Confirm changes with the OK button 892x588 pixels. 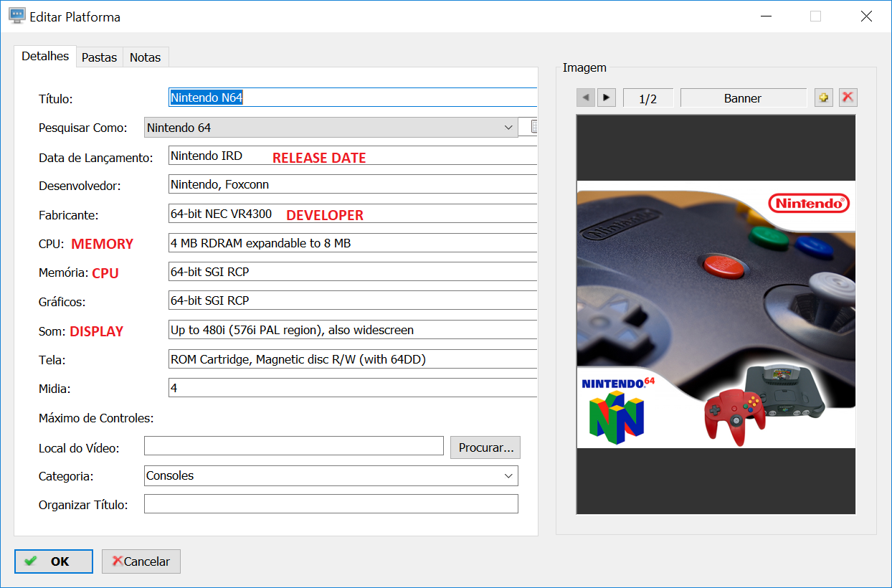(54, 561)
